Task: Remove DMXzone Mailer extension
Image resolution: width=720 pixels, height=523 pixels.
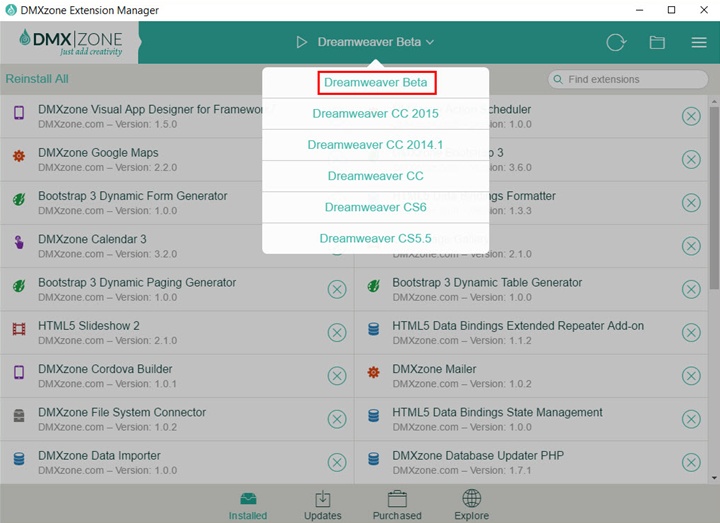Action: click(691, 376)
